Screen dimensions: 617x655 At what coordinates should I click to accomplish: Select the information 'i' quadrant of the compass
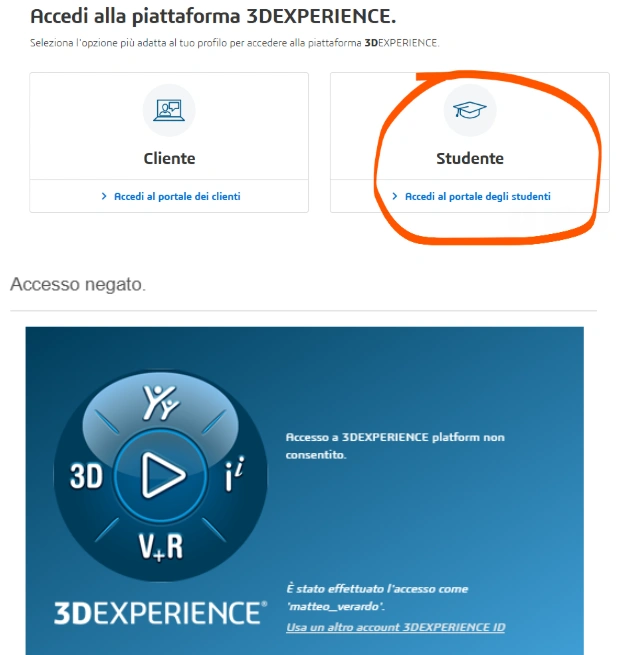coord(234,474)
